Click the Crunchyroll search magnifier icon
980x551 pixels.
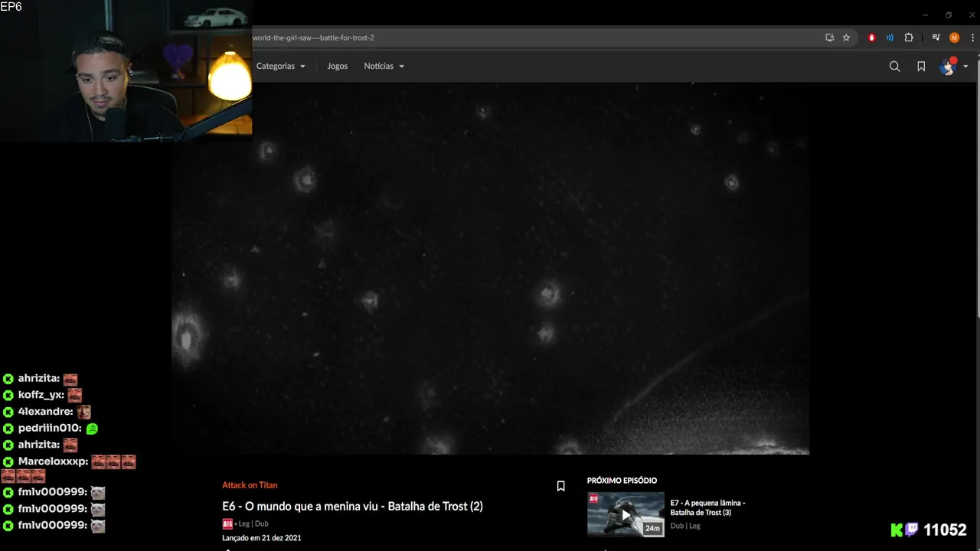tap(894, 67)
